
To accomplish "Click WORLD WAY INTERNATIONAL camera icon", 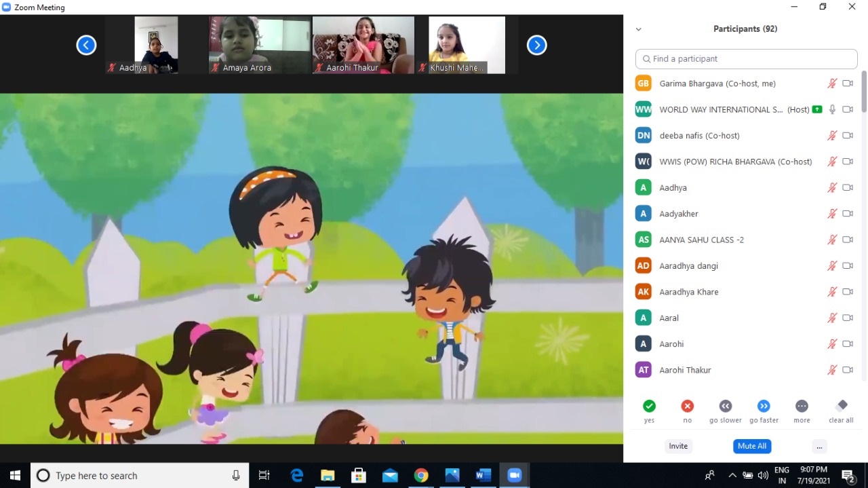I will point(848,109).
